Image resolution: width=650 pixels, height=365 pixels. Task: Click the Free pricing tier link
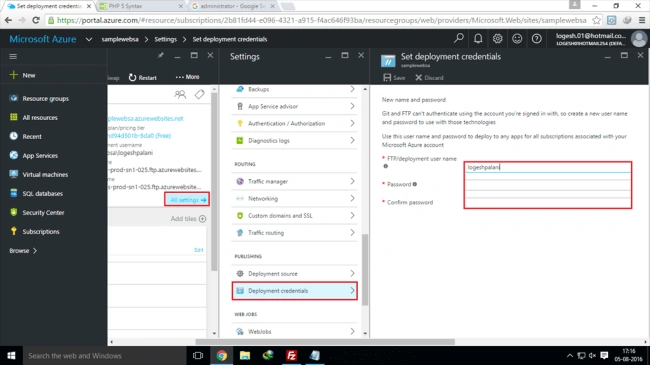139,136
